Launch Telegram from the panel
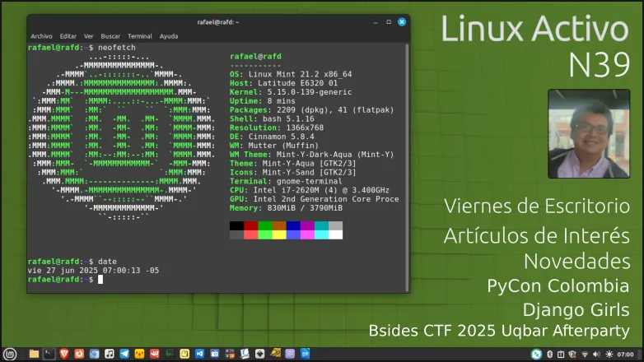This screenshot has width=644, height=362. pyautogui.click(x=124, y=354)
